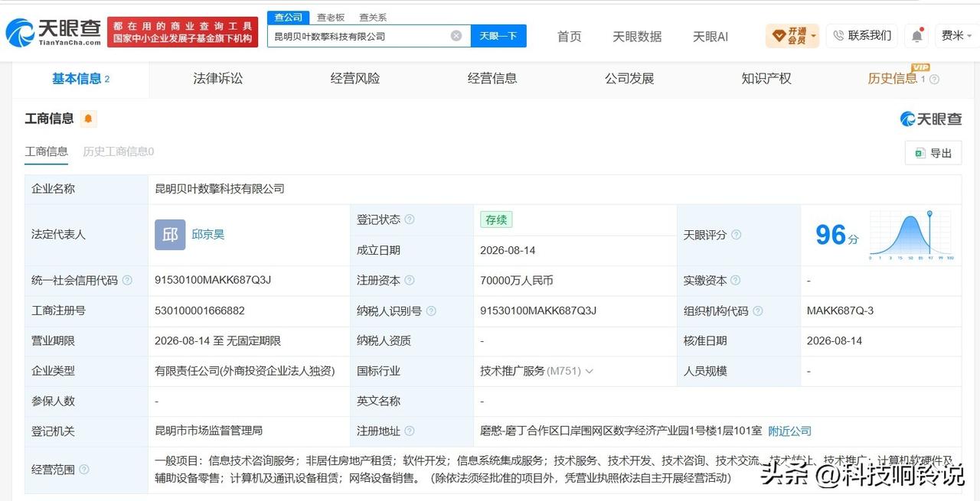Screen dimensions: 980x501
Task: Click help icon next to 登记状态
Action: point(410,220)
